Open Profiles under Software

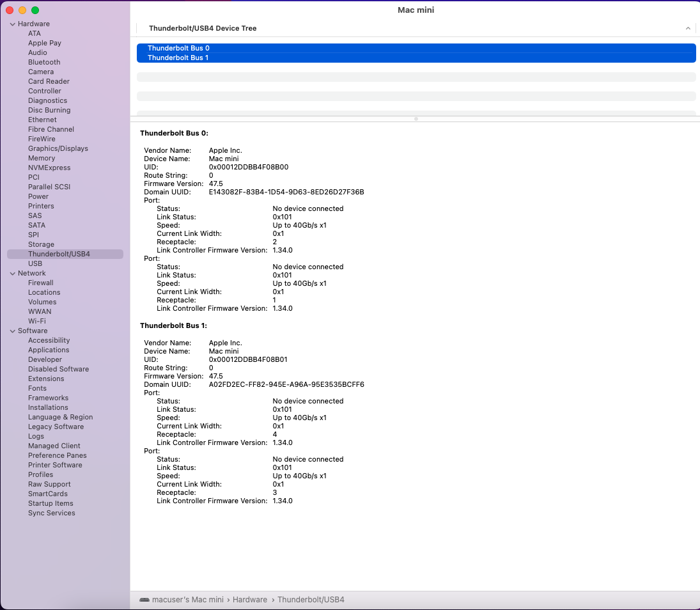coord(41,475)
